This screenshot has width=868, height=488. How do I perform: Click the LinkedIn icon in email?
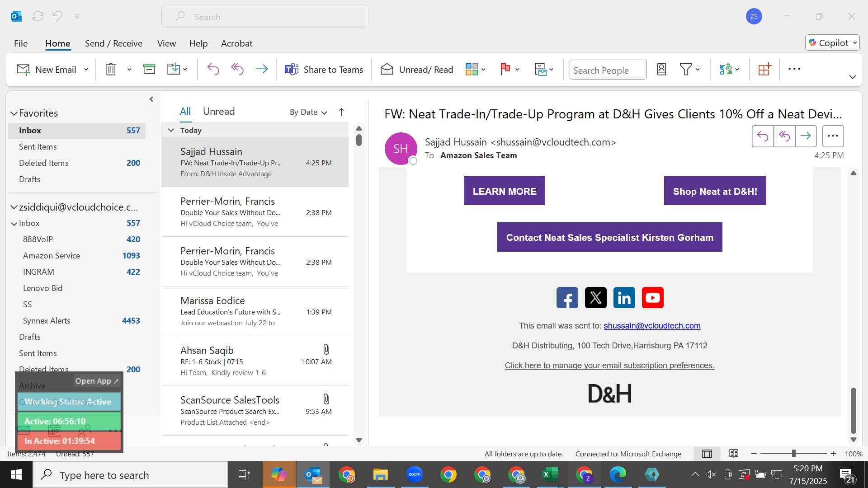pyautogui.click(x=624, y=298)
